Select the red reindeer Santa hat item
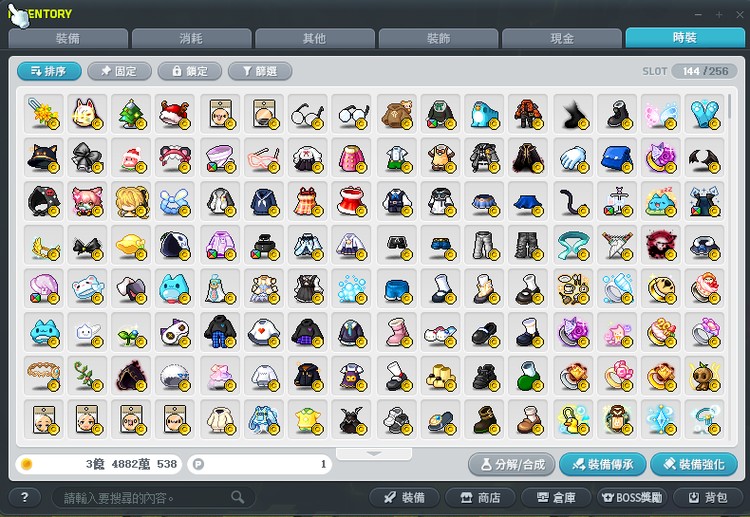Screen dimensions: 750x517 [x=175, y=113]
